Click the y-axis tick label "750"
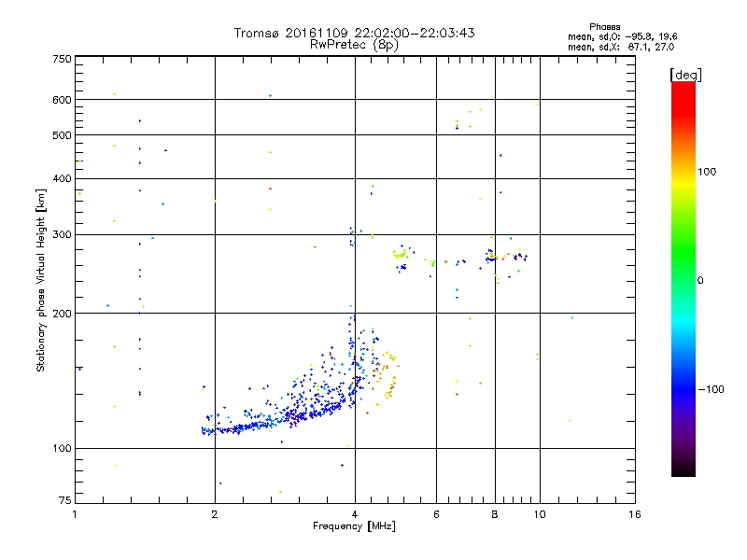 pyautogui.click(x=62, y=59)
